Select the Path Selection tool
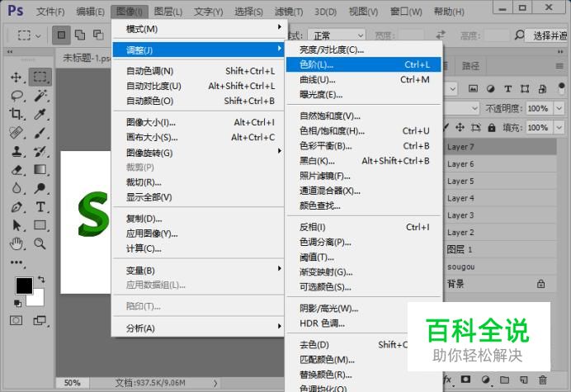The height and width of the screenshot is (392, 571). click(x=16, y=225)
